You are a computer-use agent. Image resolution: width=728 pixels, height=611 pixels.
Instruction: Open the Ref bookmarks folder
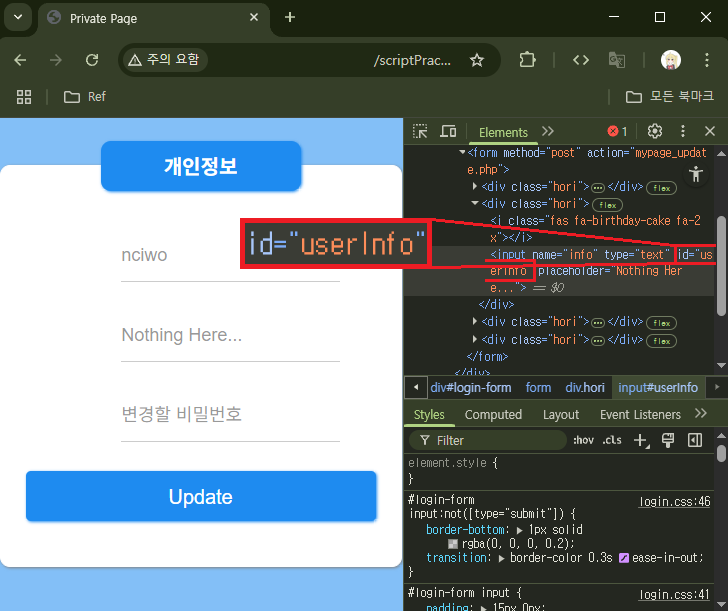(84, 97)
